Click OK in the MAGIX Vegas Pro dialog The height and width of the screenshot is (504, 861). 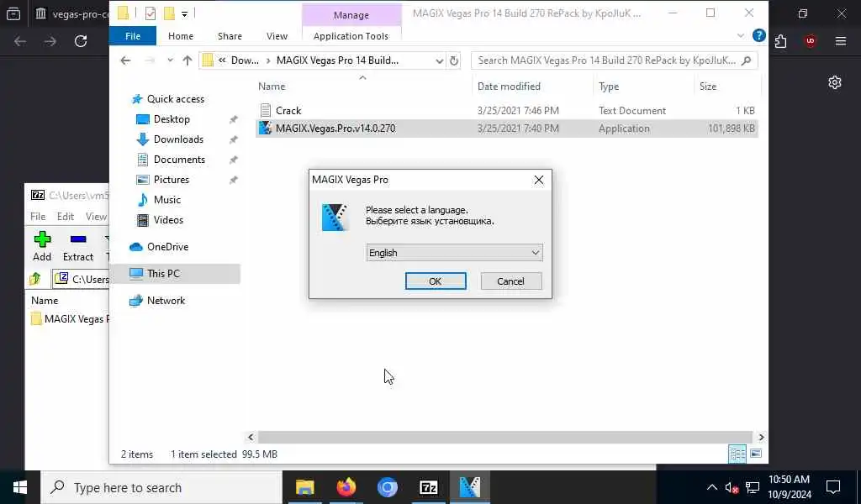(x=436, y=281)
